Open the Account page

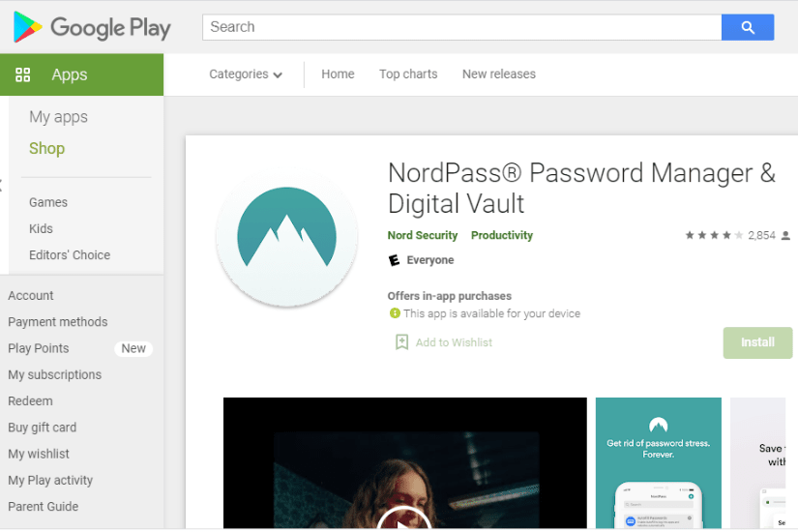[x=31, y=296]
